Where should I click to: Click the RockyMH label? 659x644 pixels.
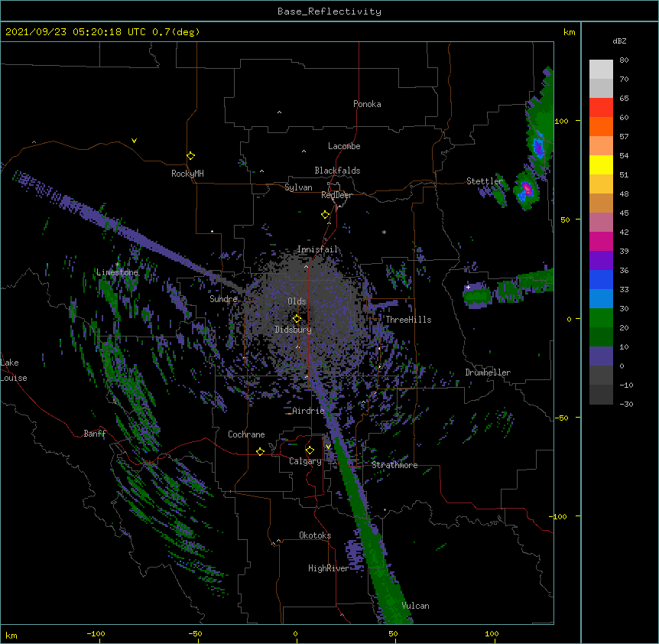click(187, 174)
